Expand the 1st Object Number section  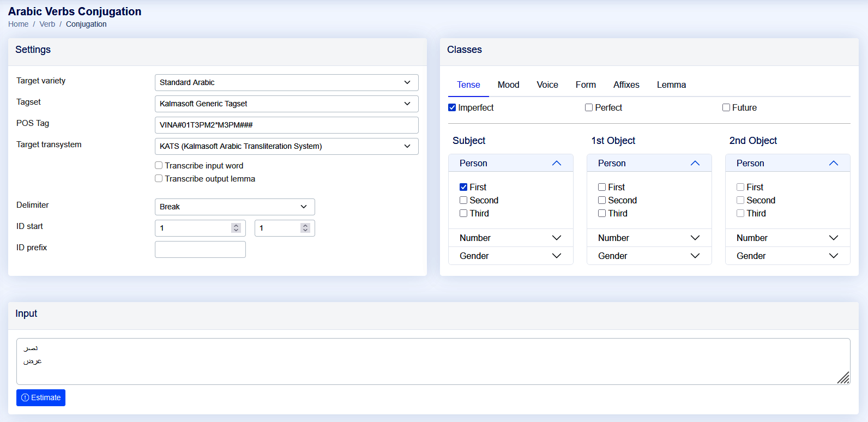[649, 238]
